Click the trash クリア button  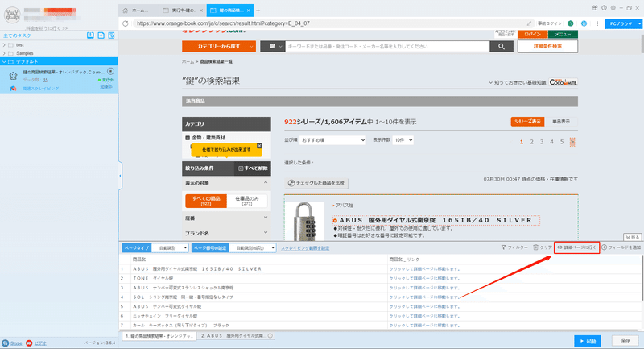coord(543,247)
